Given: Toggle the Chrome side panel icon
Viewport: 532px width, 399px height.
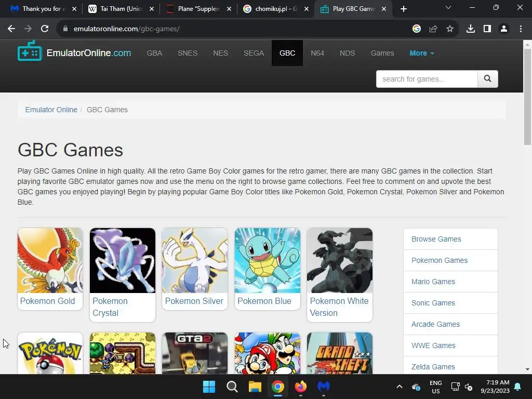Looking at the screenshot, I should pyautogui.click(x=487, y=29).
